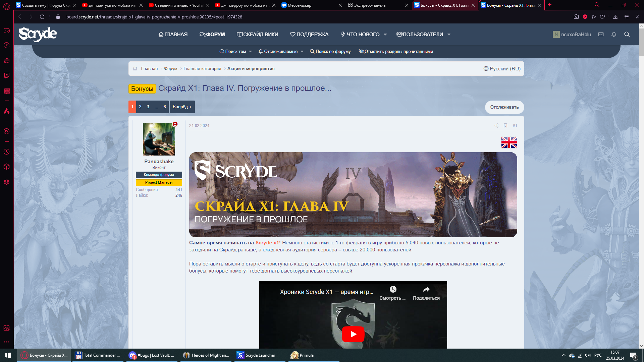The image size is (644, 362).
Task: Click the site search magnifier icon
Action: tap(627, 34)
